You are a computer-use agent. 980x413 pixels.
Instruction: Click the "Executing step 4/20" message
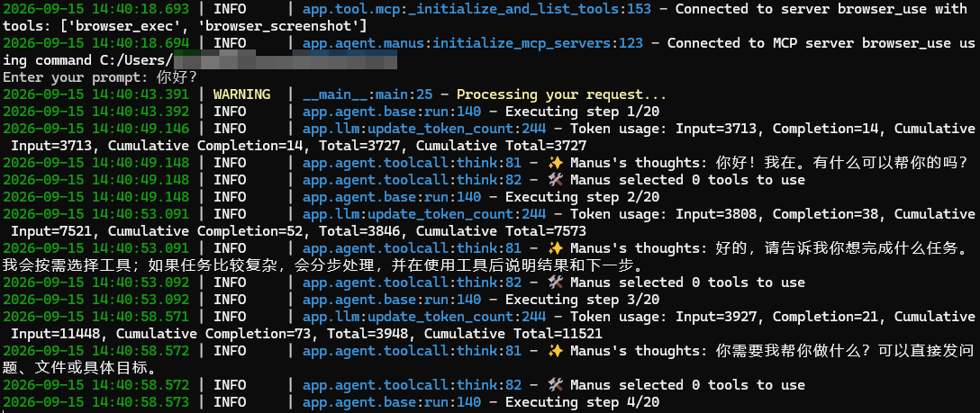pos(583,402)
